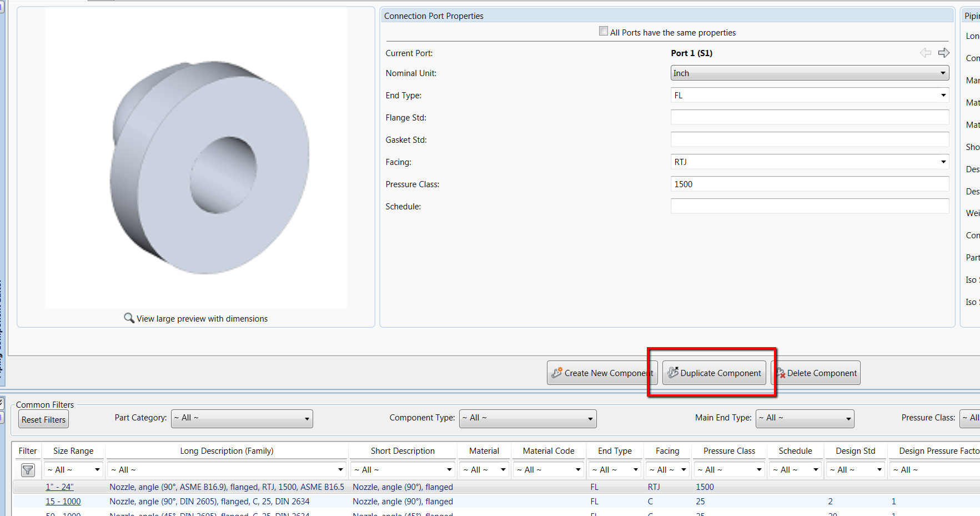Open the 1" - 24" size range link
Screen dimensions: 980x516
59,487
